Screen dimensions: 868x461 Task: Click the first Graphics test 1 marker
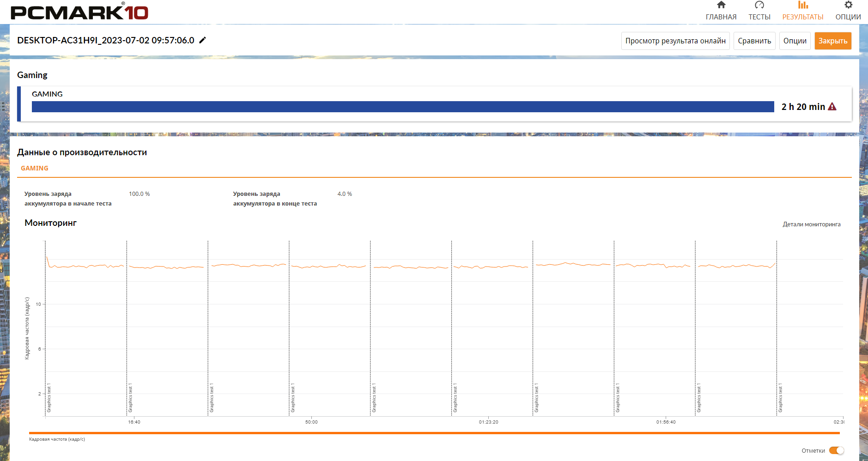49,398
